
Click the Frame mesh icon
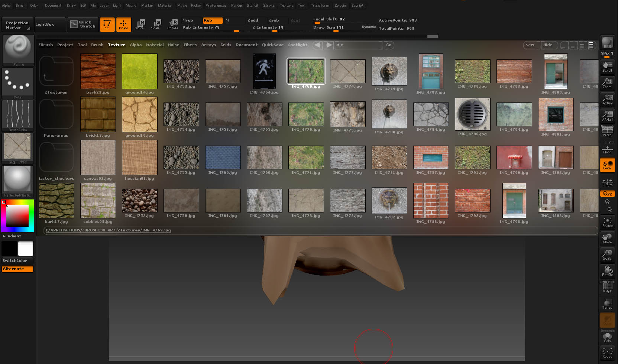[x=607, y=222]
